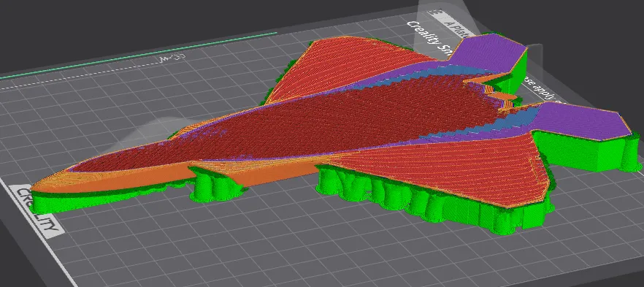Screen dimensions: 644x287
Task: Click the green line at the bed's back edge
Action: click(139, 54)
